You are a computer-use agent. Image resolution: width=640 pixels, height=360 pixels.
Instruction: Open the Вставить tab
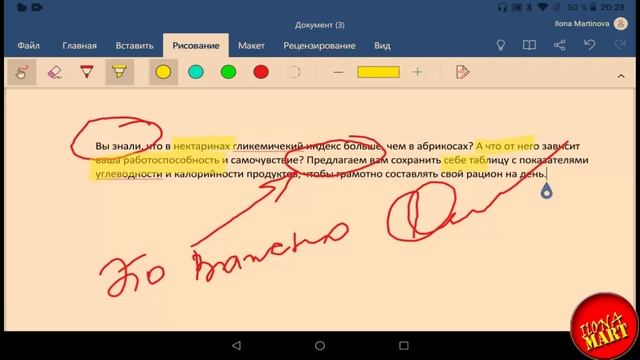coord(134,46)
